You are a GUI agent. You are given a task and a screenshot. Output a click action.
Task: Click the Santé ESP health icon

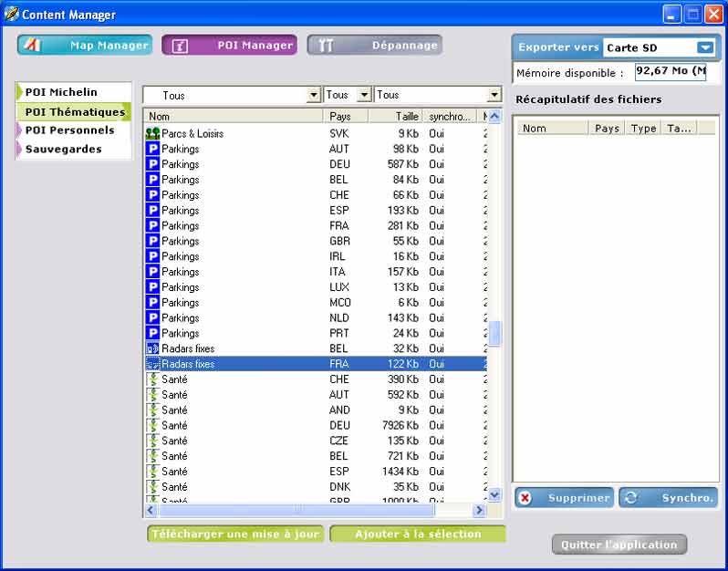coord(152,472)
